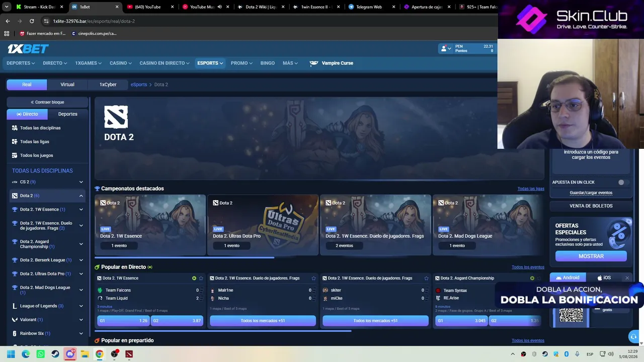Viewport: 644px width, 362px height.
Task: Expand League of Legends list
Action: 81,306
